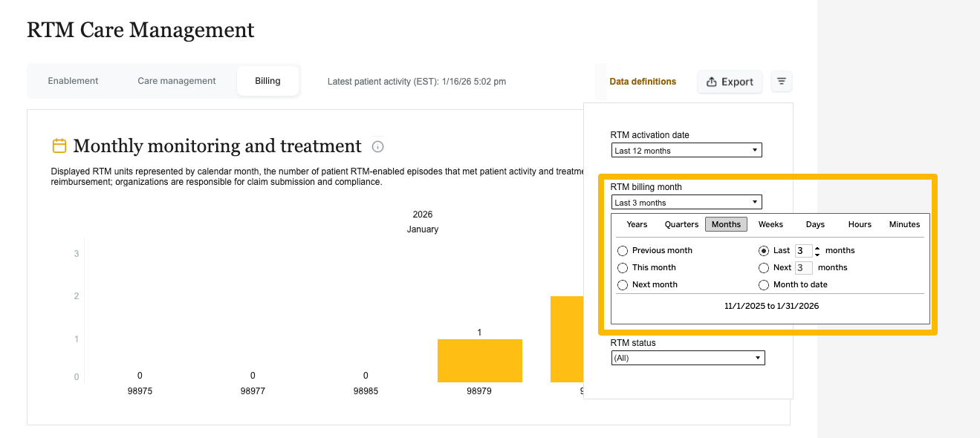Select the Month to date radio option

tap(764, 285)
